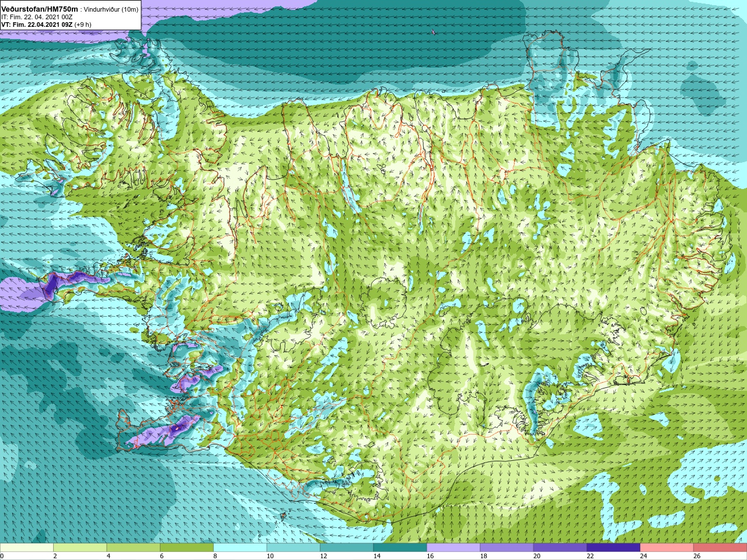Image resolution: width=747 pixels, height=560 pixels.
Task: Select the 20–22 violet legend band
Action: point(560,548)
